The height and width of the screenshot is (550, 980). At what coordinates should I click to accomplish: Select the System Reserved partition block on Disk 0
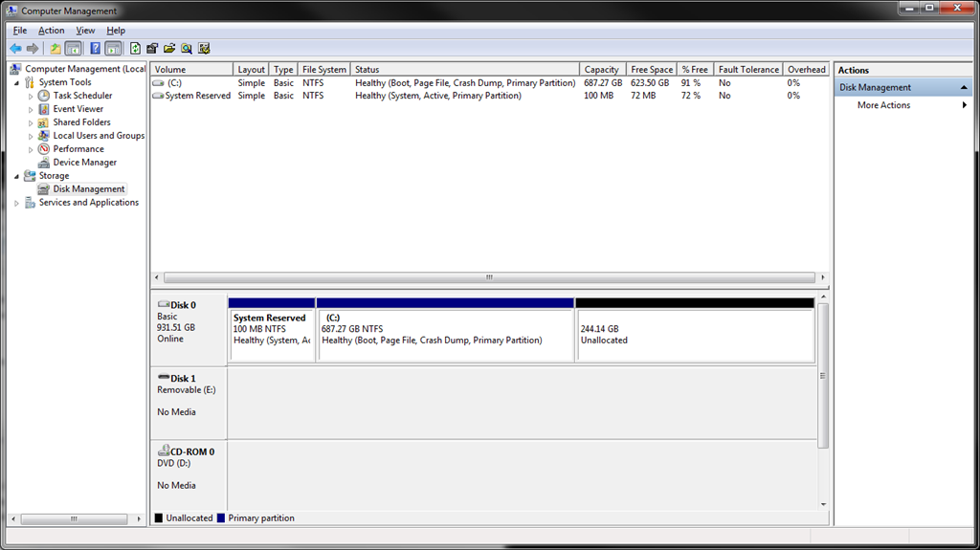click(272, 330)
